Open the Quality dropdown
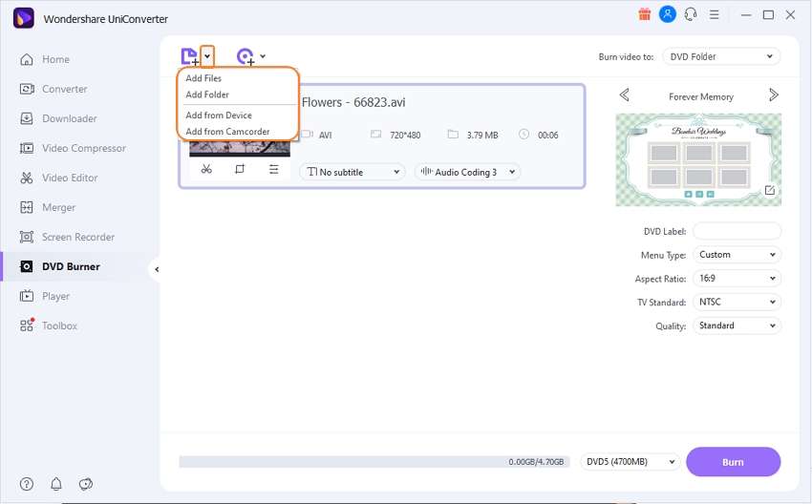The width and height of the screenshot is (812, 504). (737, 325)
